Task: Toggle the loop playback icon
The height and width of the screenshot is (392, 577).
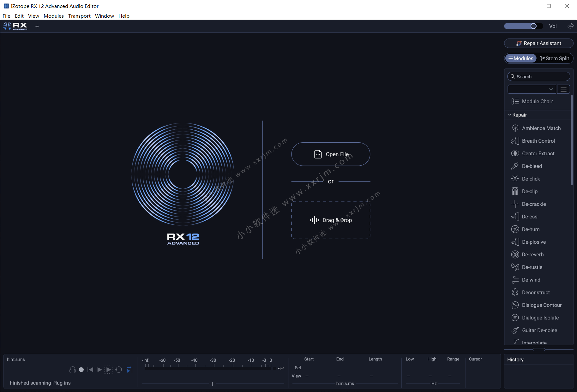Action: pyautogui.click(x=119, y=370)
